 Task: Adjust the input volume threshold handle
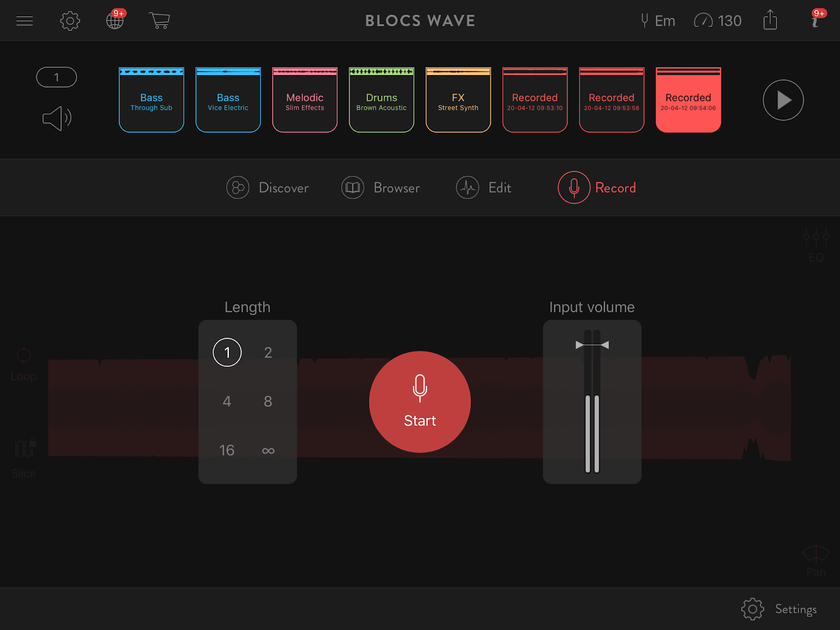(592, 345)
